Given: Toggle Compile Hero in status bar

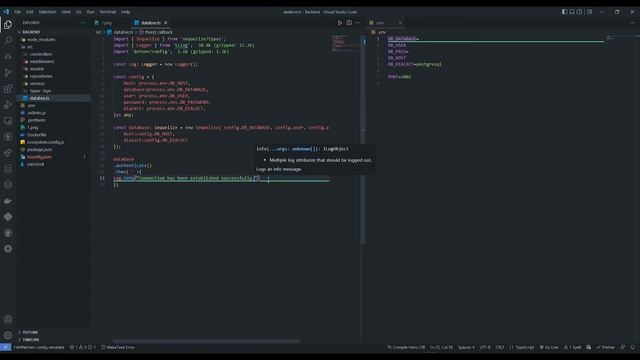Looking at the screenshot, I should [406, 347].
